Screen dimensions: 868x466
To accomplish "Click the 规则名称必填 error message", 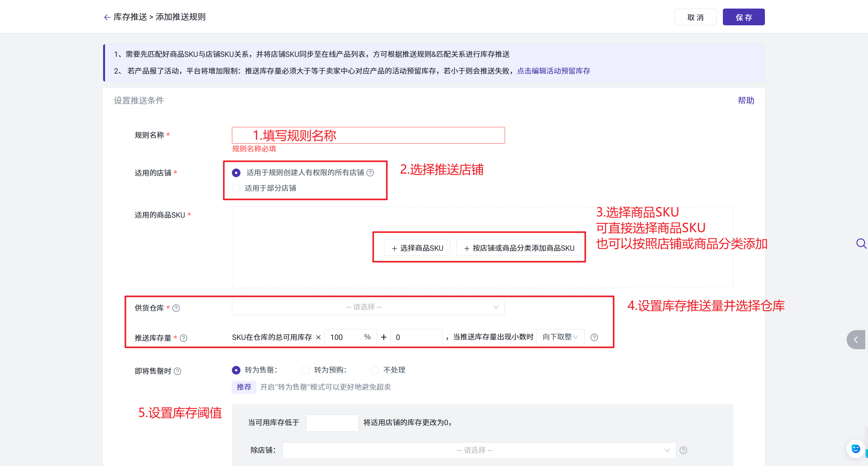I will tap(254, 149).
